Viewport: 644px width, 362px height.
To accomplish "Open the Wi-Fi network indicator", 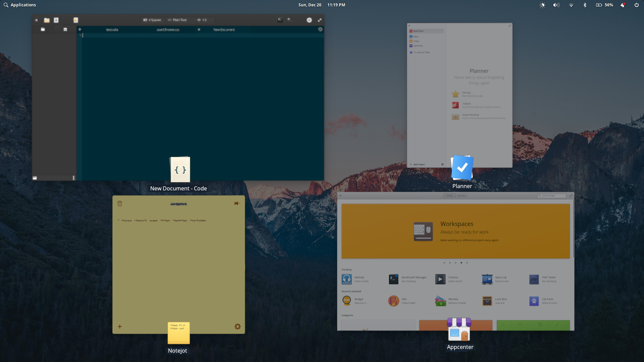I will 571,5.
